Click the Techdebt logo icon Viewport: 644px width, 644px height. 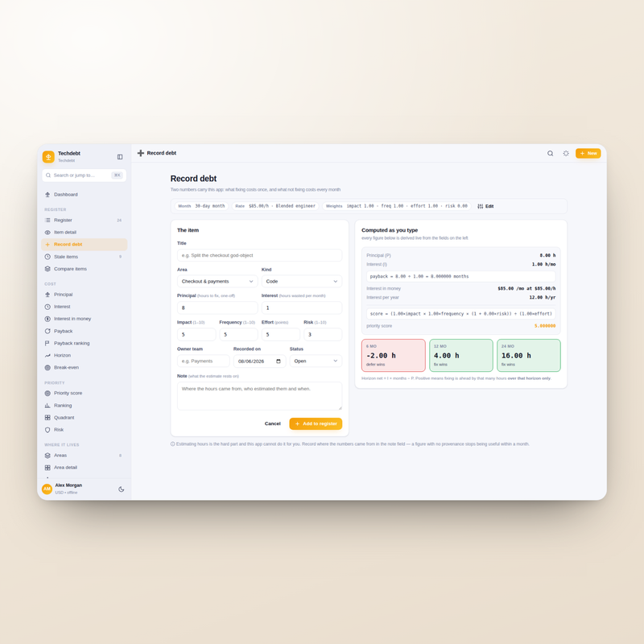48,156
